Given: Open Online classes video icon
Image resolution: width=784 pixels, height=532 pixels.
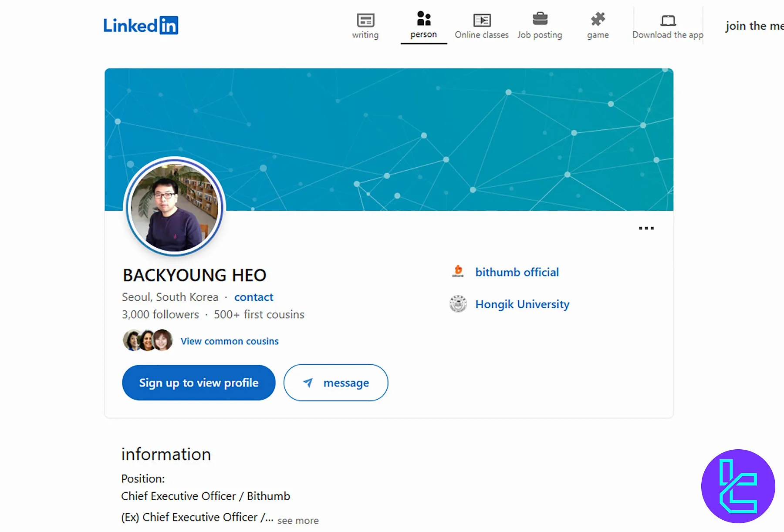Looking at the screenshot, I should click(482, 20).
